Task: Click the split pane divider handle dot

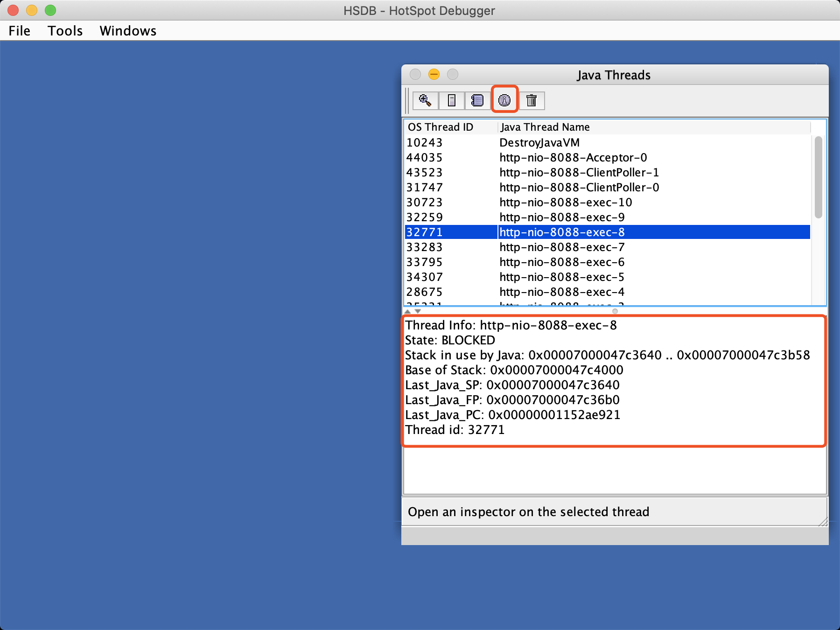Action: tap(615, 311)
